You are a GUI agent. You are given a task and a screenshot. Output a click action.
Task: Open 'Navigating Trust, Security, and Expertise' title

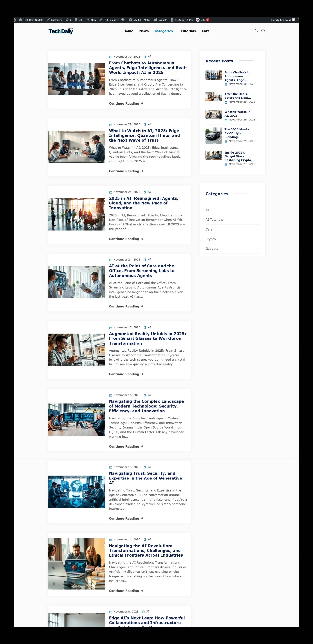(x=146, y=478)
